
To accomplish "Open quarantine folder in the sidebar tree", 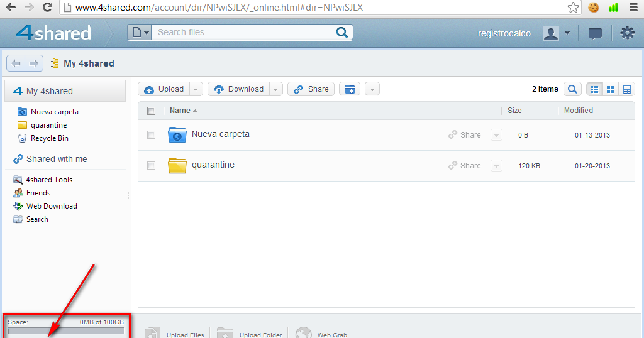I will coord(48,125).
